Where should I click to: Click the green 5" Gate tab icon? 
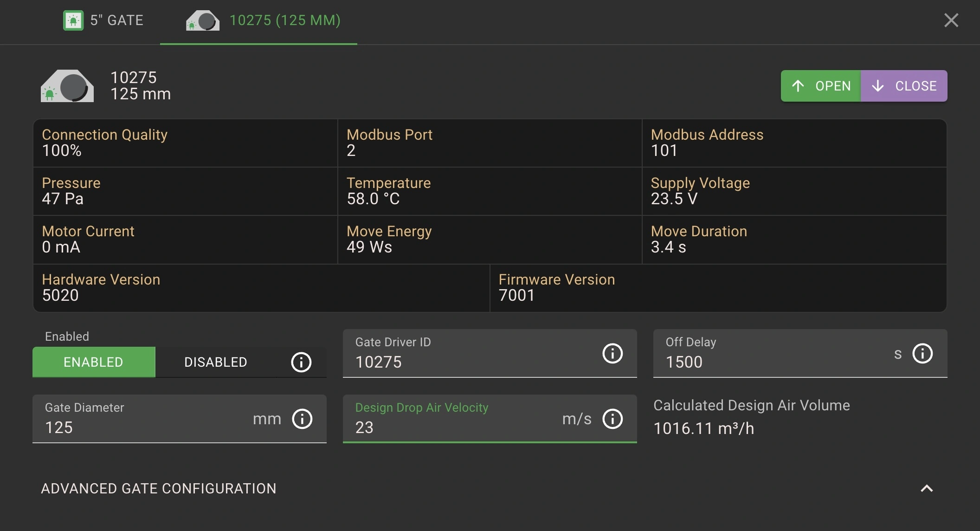point(73,20)
